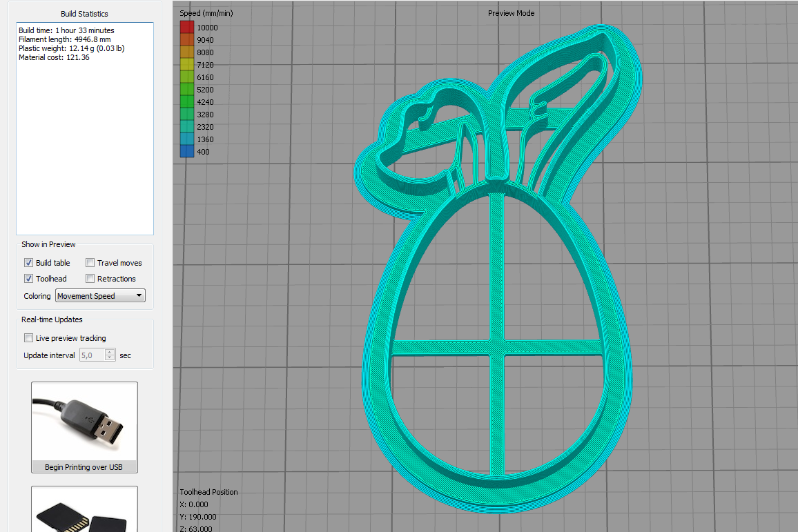
Task: Enable Retractions display
Action: pyautogui.click(x=90, y=278)
